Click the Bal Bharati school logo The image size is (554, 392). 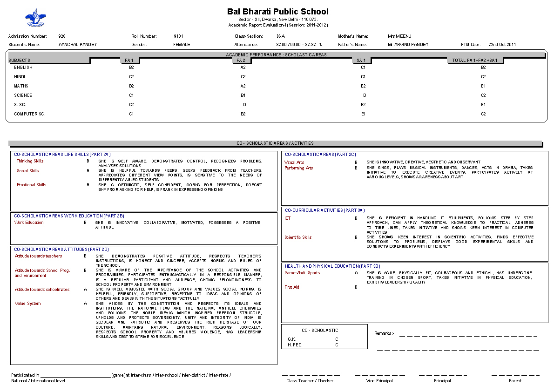coord(35,18)
